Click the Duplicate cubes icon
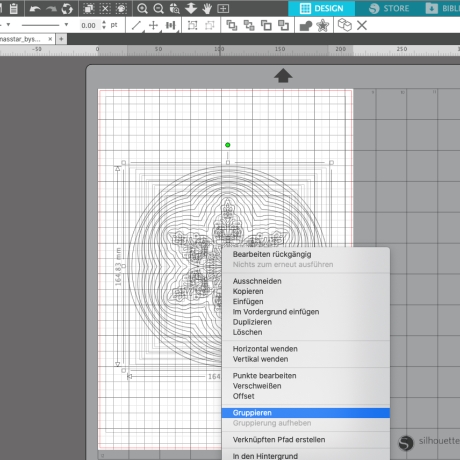This screenshot has width=460, height=460. click(x=344, y=25)
